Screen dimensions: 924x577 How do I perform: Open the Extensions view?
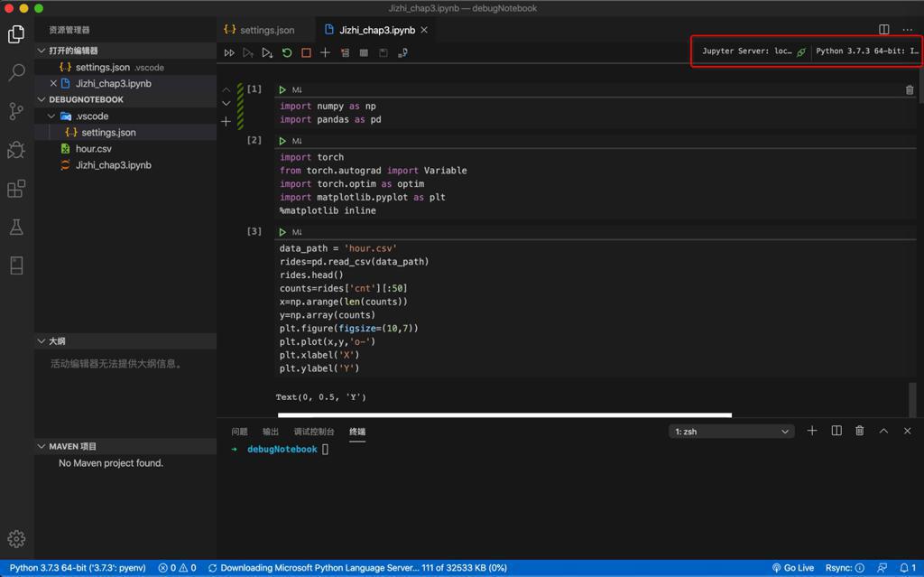16,189
